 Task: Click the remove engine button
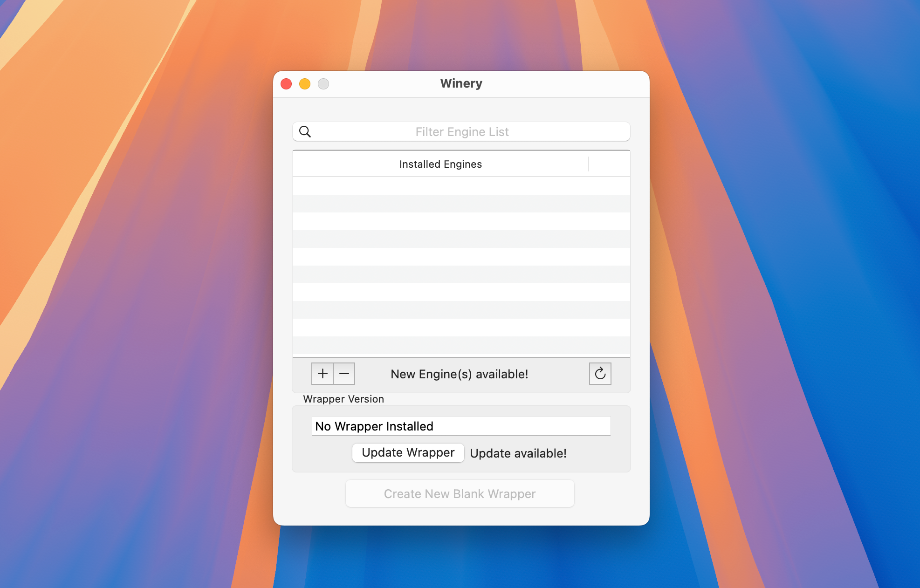[x=345, y=374]
